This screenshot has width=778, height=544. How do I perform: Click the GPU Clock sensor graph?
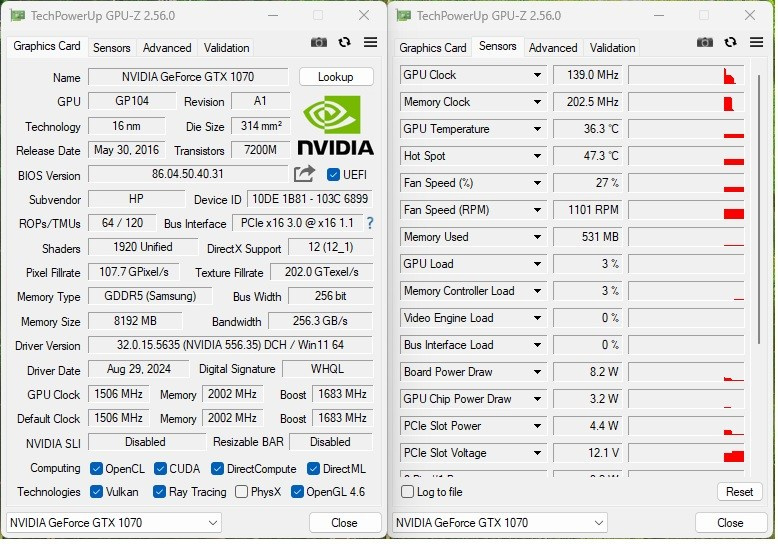[686, 75]
